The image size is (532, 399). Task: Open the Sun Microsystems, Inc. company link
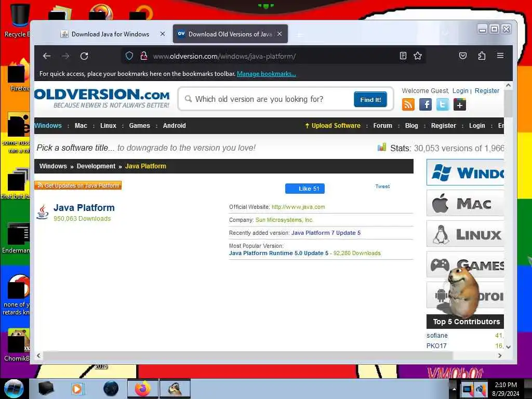coord(284,220)
